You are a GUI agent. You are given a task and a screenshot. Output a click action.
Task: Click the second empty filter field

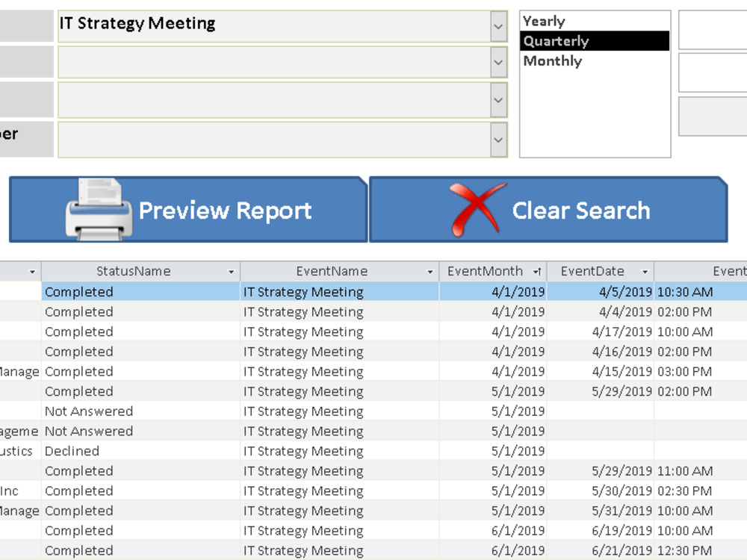click(274, 62)
